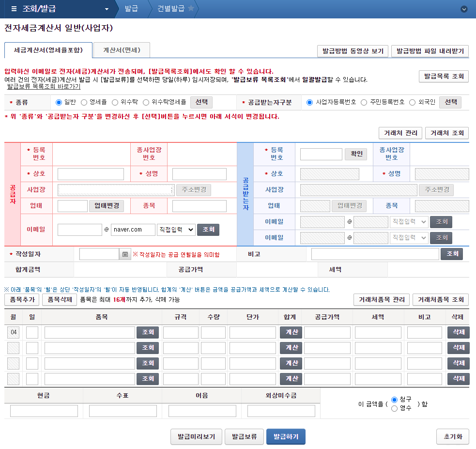Open 조회/발급 main menu
Image resolution: width=476 pixels, height=449 pixels.
coord(39,9)
